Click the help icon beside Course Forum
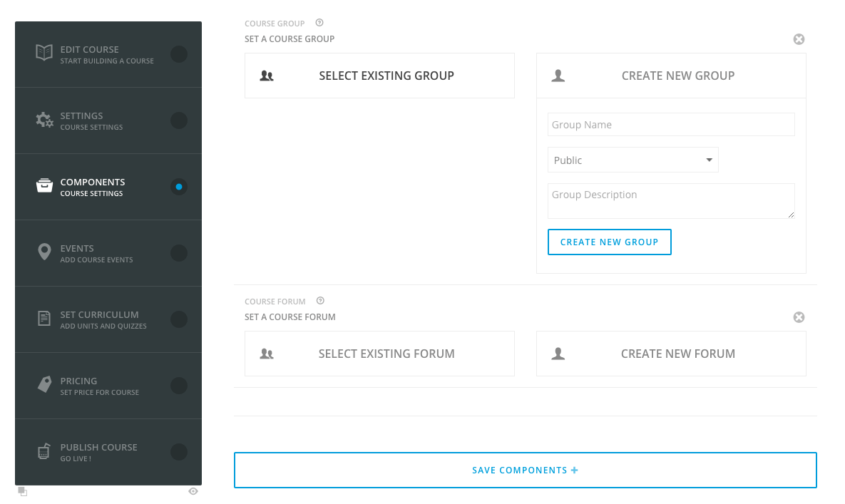 pos(320,301)
